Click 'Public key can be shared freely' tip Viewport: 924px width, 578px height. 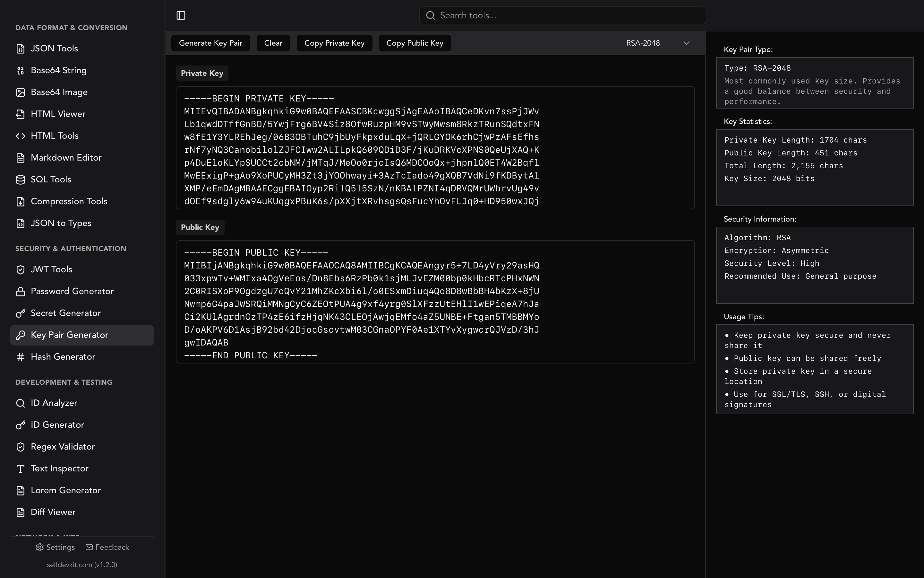803,358
